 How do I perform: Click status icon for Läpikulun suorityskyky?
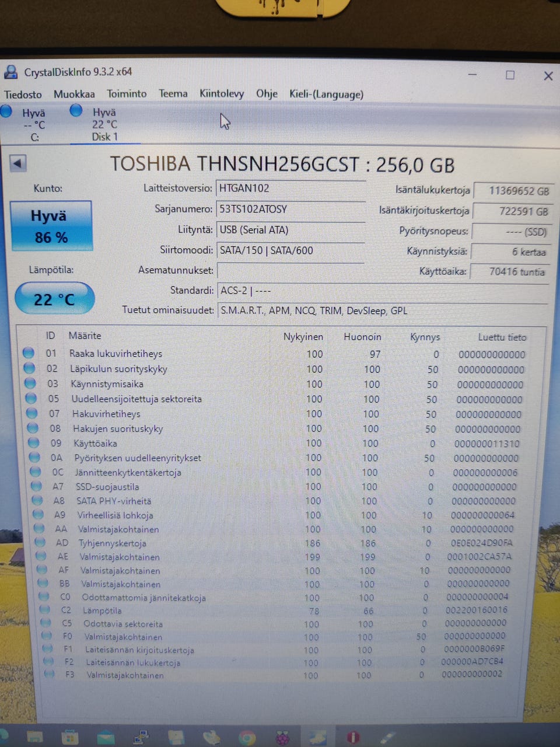click(29, 368)
